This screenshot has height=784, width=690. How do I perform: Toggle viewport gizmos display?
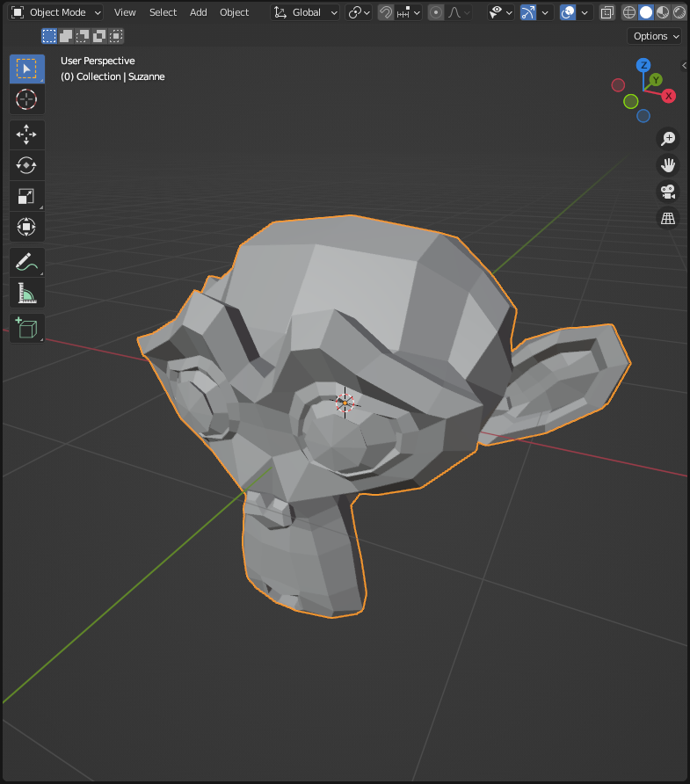coord(528,12)
